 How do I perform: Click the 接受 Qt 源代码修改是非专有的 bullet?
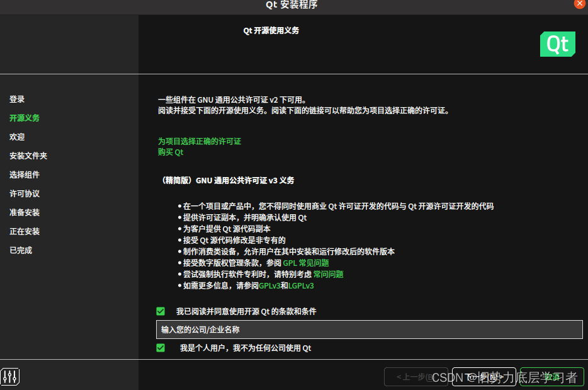[234, 240]
